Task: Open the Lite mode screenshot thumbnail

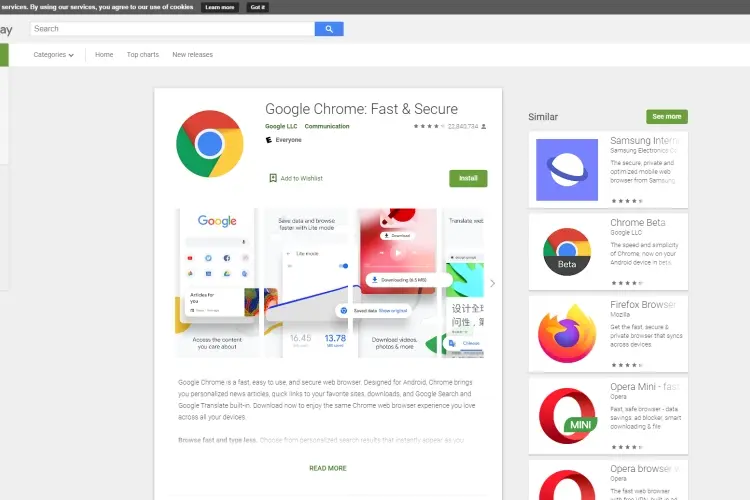Action: point(307,283)
